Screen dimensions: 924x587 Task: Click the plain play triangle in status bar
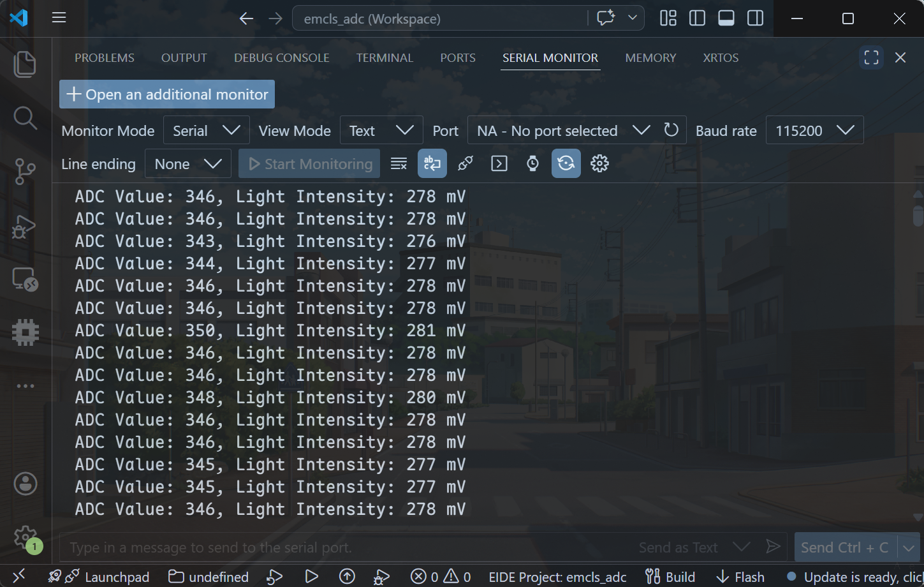(x=312, y=577)
